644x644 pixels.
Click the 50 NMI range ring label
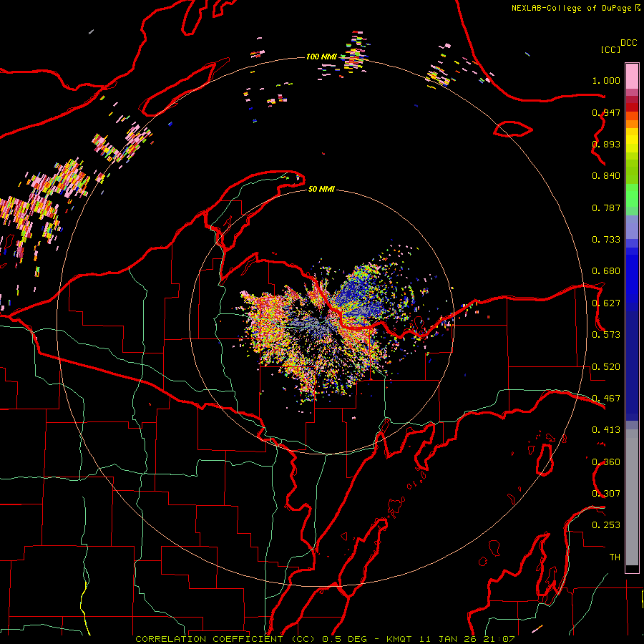[321, 190]
